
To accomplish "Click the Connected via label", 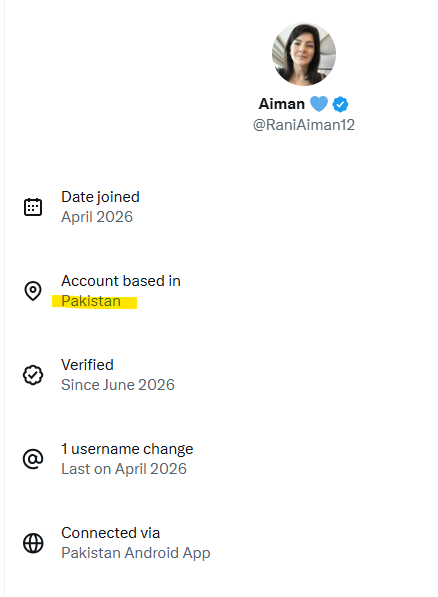I will pyautogui.click(x=110, y=533).
